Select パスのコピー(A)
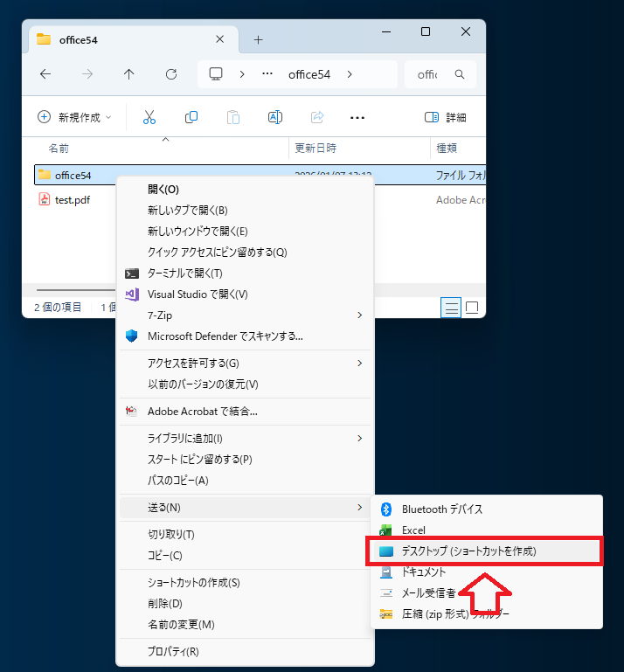The width and height of the screenshot is (624, 672). coord(245,480)
